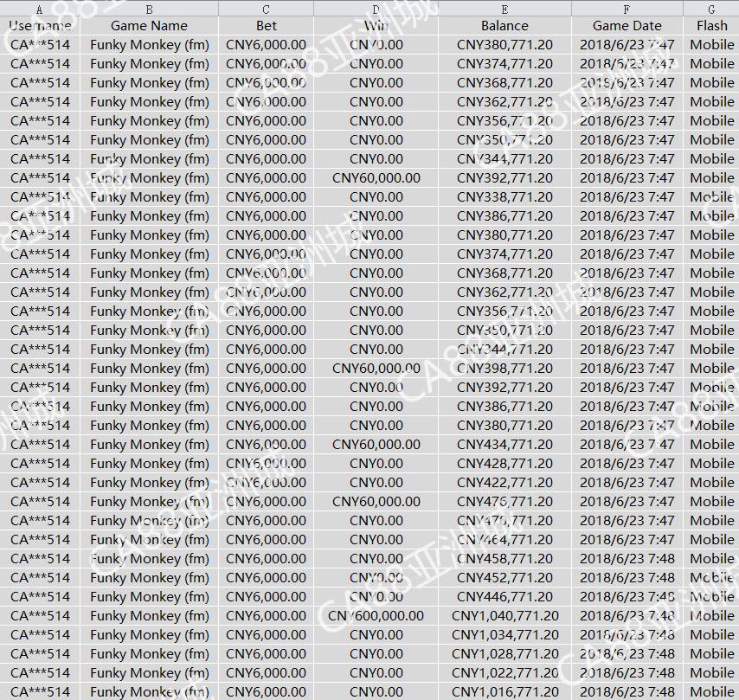Select the CNY600,000.00 win cell
739x700 pixels.
click(376, 616)
